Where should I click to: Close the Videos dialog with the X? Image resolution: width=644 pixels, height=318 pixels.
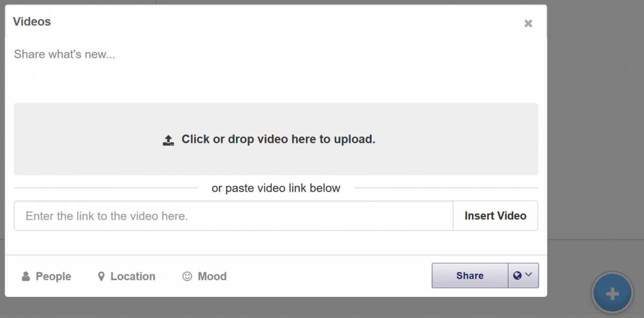click(x=528, y=23)
